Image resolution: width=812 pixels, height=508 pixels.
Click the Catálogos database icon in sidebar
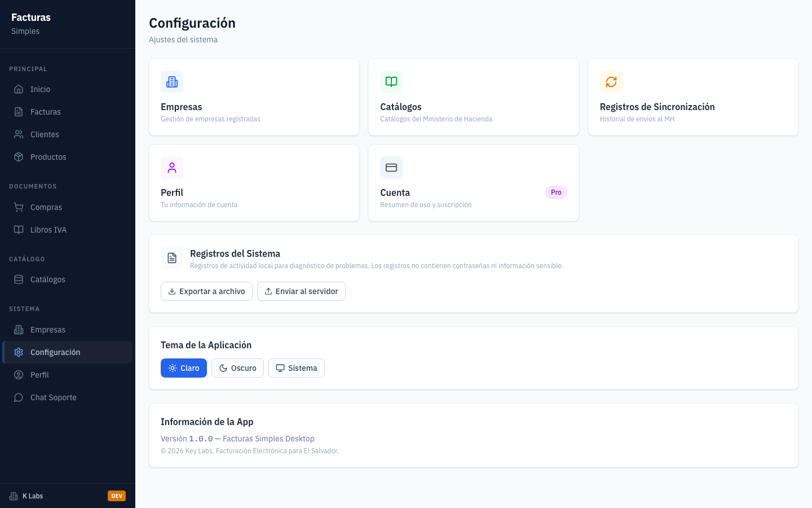(x=19, y=279)
